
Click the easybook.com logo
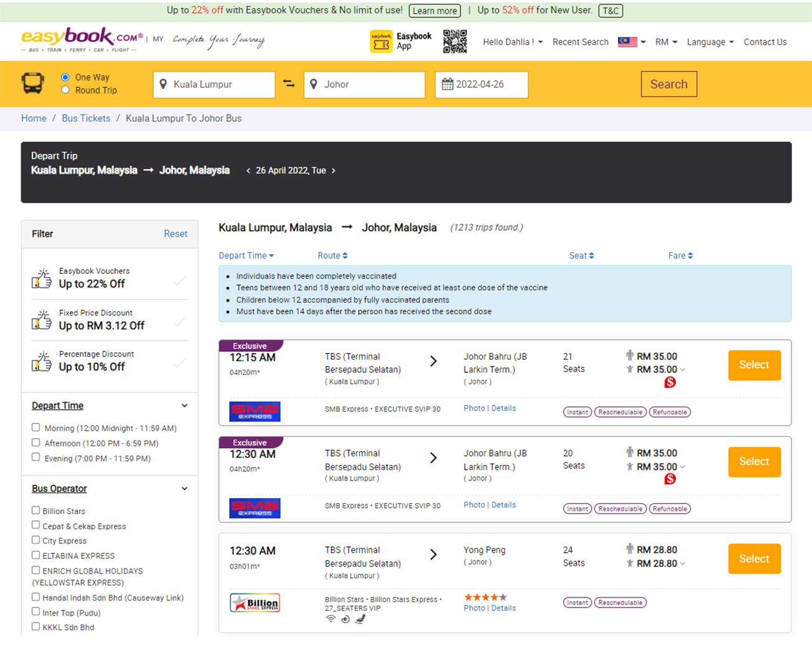82,40
